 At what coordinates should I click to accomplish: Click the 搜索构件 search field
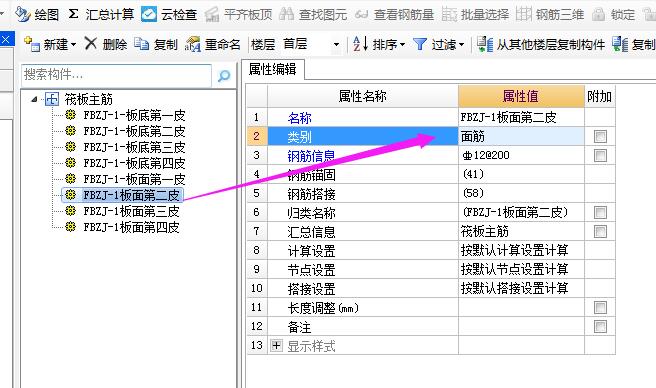116,75
